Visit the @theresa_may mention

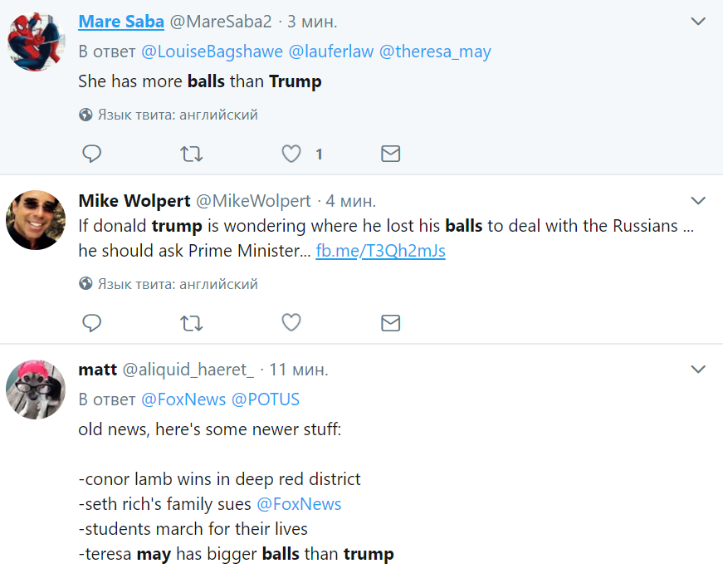[435, 51]
